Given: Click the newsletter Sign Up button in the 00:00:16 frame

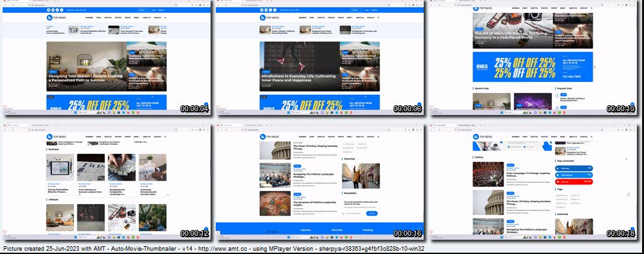Looking at the screenshot, I should 371,213.
